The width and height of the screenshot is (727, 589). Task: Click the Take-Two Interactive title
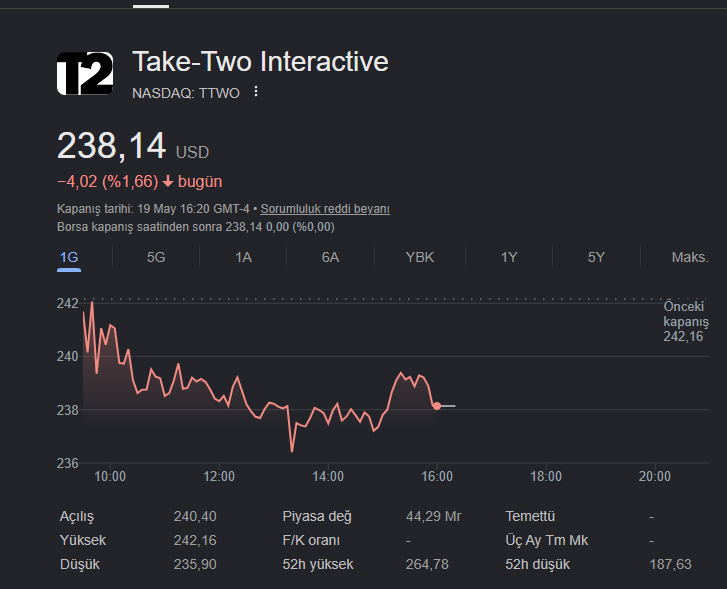pos(260,62)
